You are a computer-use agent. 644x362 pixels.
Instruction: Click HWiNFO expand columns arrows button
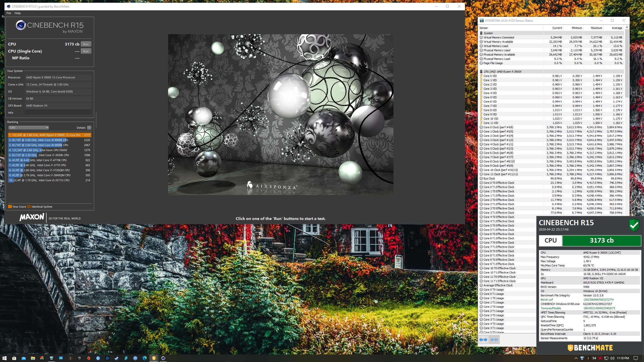[483, 340]
